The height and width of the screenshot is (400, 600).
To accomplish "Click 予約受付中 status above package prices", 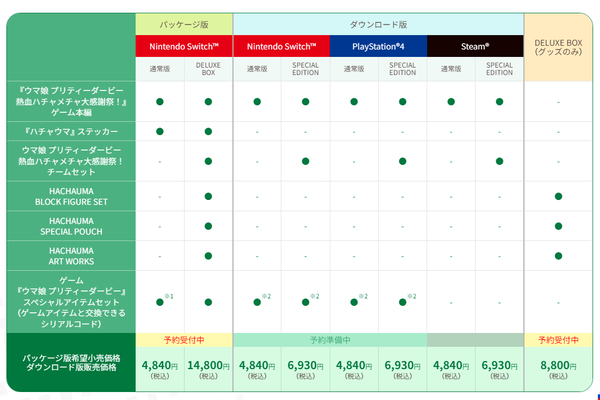I will tap(184, 340).
